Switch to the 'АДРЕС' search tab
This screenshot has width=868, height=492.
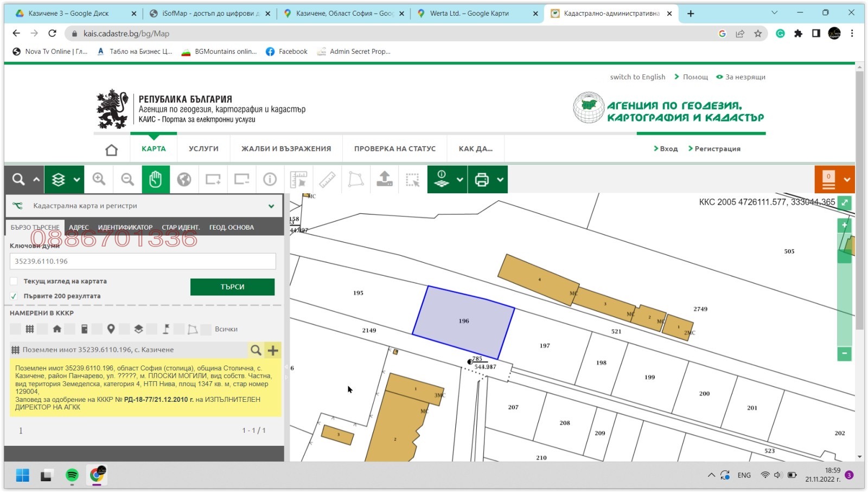point(79,228)
